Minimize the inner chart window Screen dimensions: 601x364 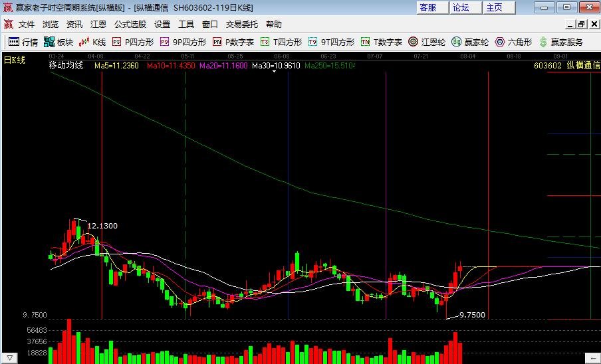pos(570,25)
